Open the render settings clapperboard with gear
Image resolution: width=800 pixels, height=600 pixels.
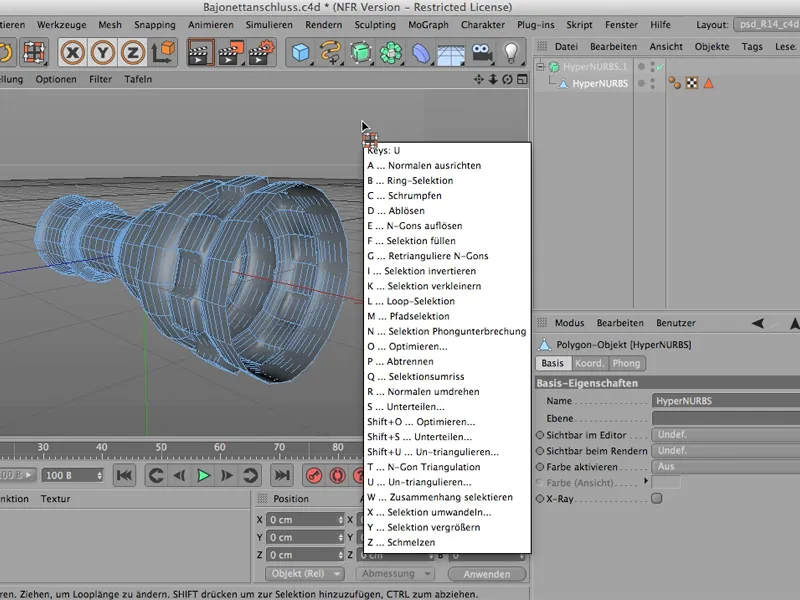pyautogui.click(x=262, y=52)
